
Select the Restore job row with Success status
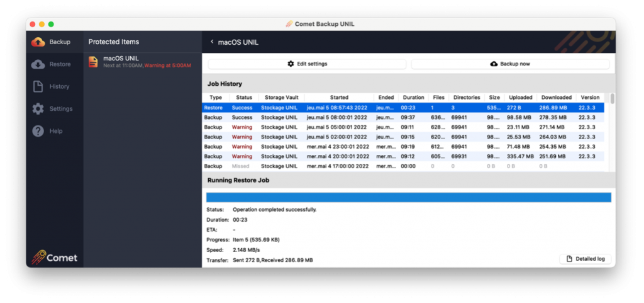pos(402,108)
